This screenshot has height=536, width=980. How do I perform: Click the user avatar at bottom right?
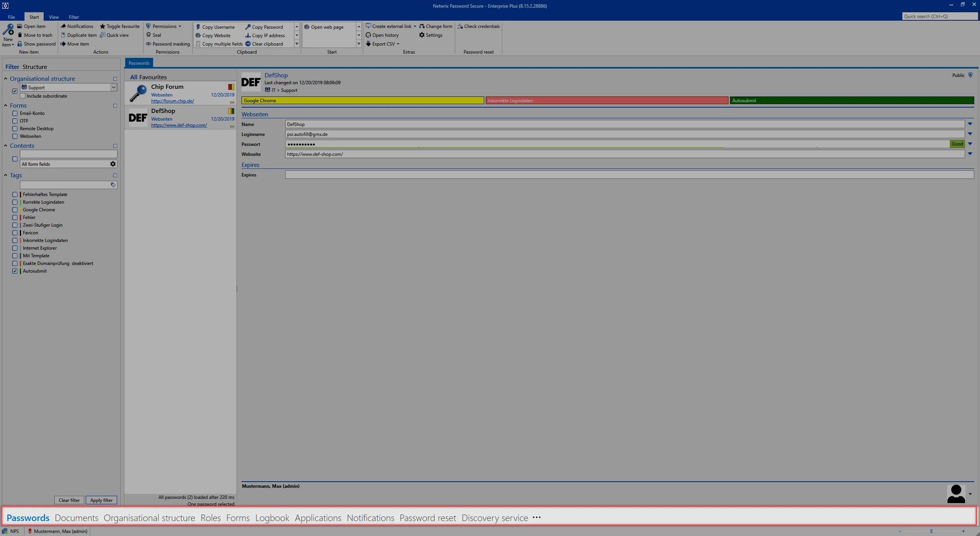point(956,494)
